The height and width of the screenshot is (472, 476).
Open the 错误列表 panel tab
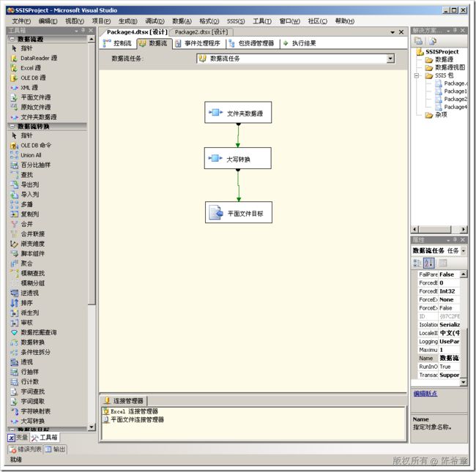point(25,449)
